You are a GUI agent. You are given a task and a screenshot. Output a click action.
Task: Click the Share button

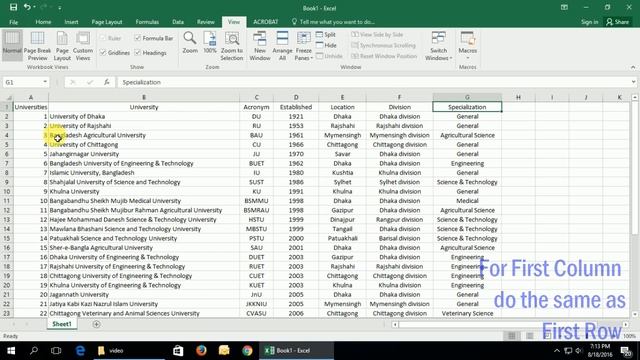pos(618,22)
